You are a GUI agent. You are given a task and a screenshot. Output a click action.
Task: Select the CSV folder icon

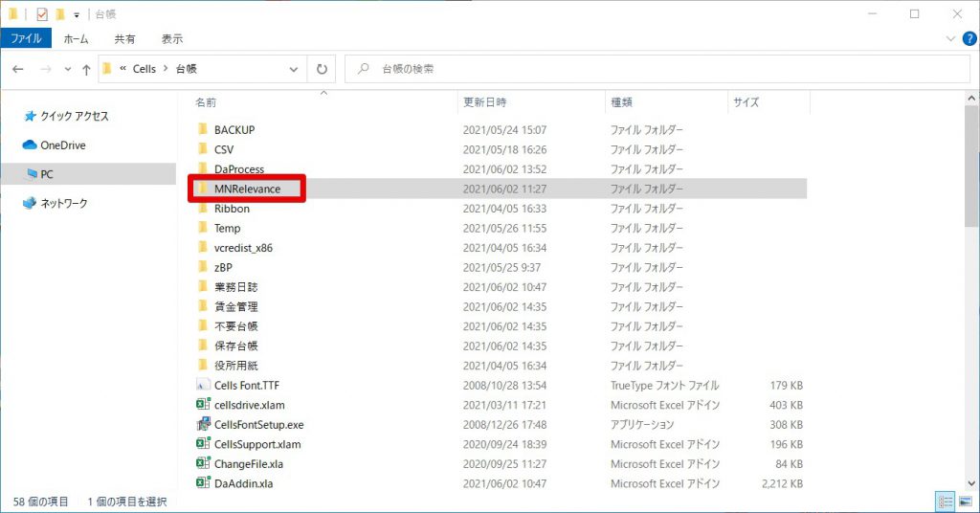click(203, 149)
